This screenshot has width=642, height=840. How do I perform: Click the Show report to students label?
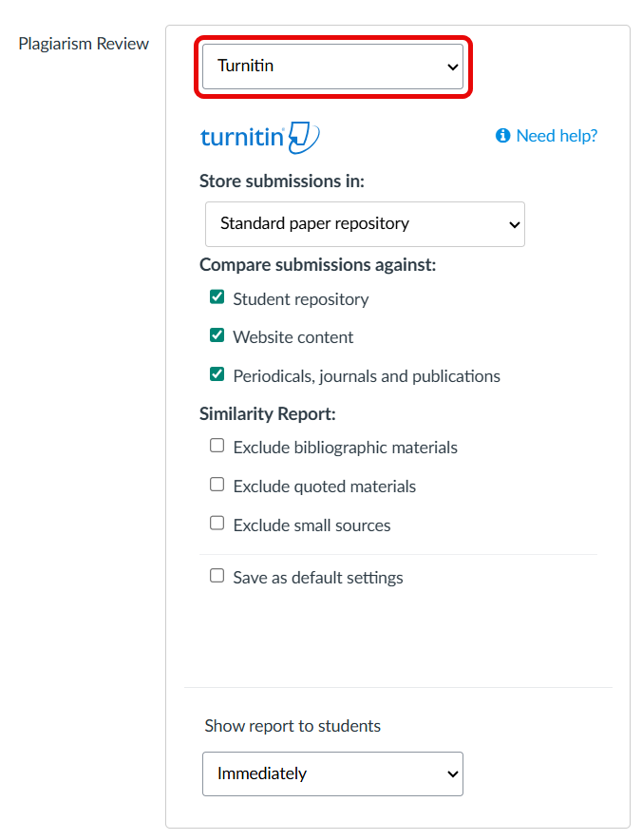[293, 726]
